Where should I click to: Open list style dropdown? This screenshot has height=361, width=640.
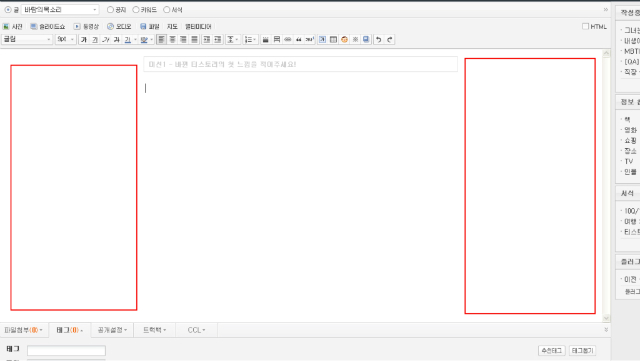point(250,40)
